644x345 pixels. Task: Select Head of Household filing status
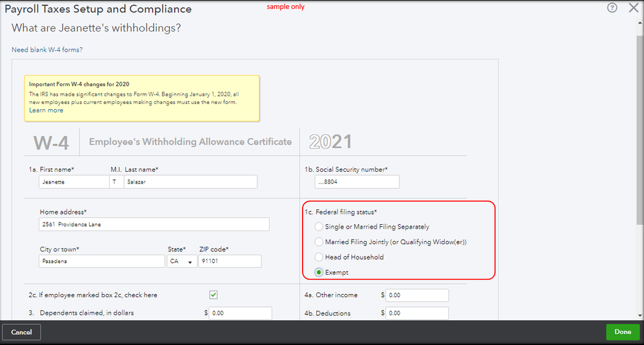click(x=319, y=257)
